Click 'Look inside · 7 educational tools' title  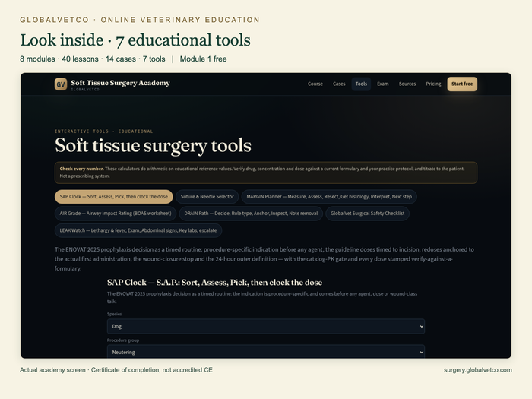(135, 40)
